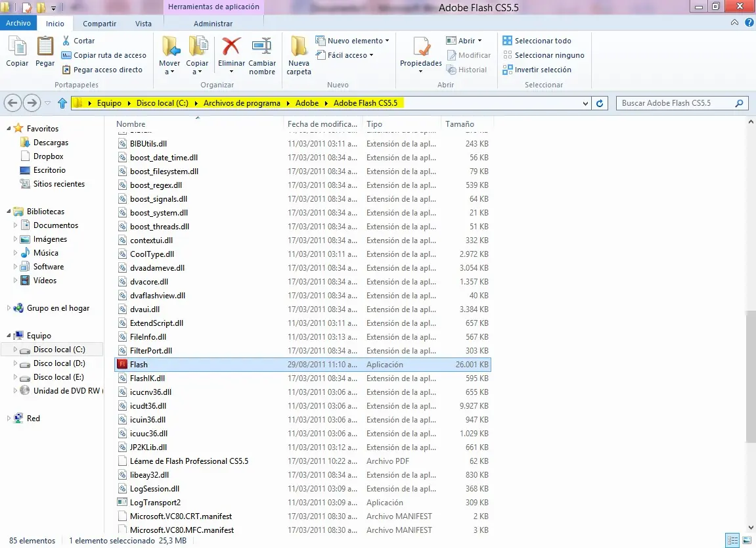Click Copiar ruta de acceso
756x548 pixels.
pos(104,55)
